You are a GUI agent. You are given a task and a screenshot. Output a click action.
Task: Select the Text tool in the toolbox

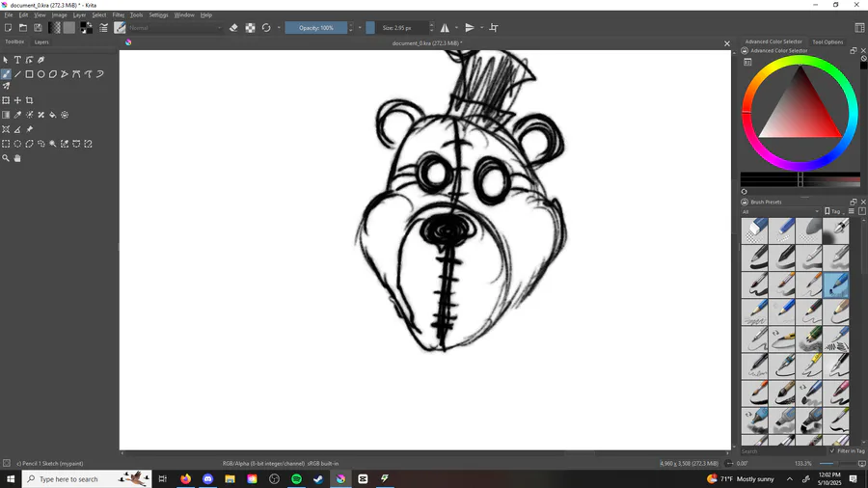coord(17,60)
